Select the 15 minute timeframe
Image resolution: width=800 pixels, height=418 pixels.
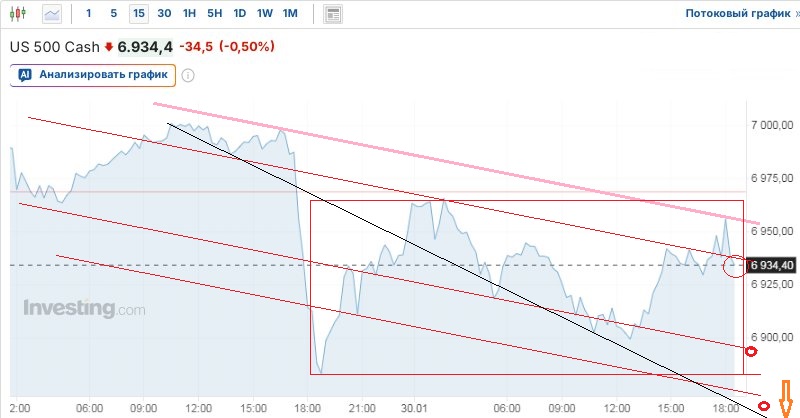tap(138, 14)
